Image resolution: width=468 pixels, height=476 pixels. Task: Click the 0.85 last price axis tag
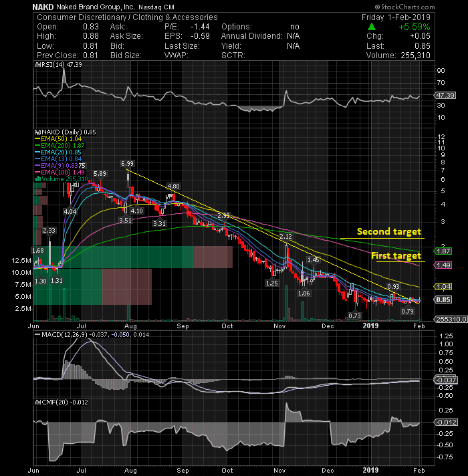point(443,300)
